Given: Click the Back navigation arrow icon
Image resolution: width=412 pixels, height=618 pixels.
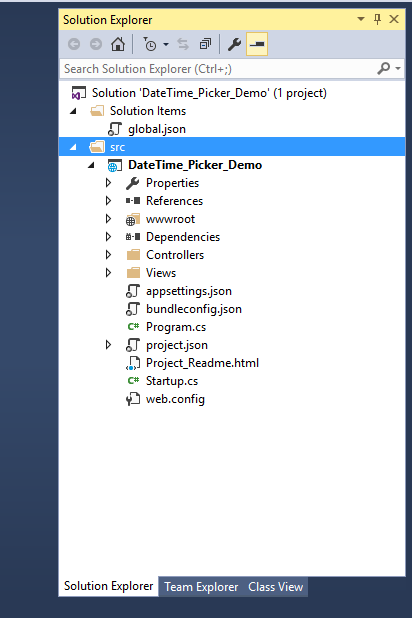Looking at the screenshot, I should (x=74, y=44).
